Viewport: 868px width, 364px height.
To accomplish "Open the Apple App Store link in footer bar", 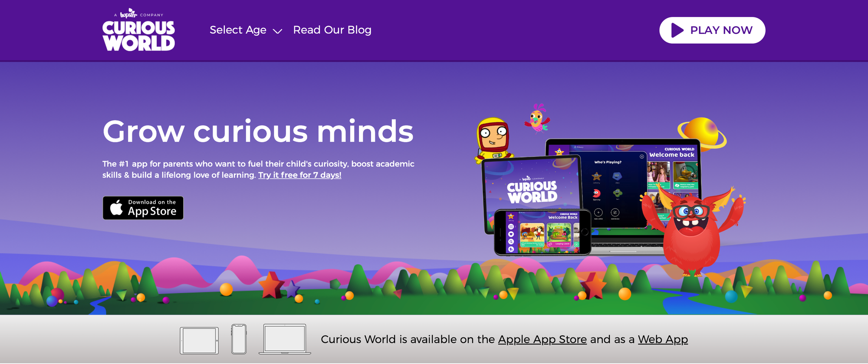I will 542,339.
